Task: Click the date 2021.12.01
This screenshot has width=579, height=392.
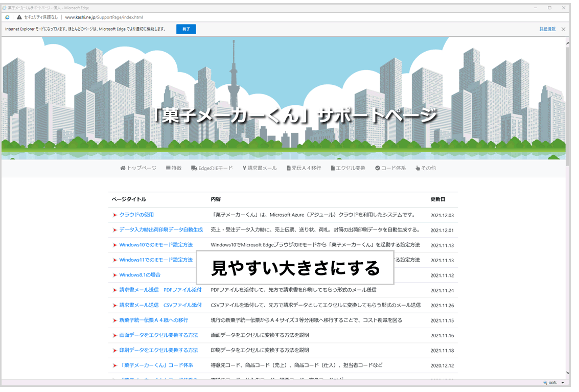Action: 442,230
